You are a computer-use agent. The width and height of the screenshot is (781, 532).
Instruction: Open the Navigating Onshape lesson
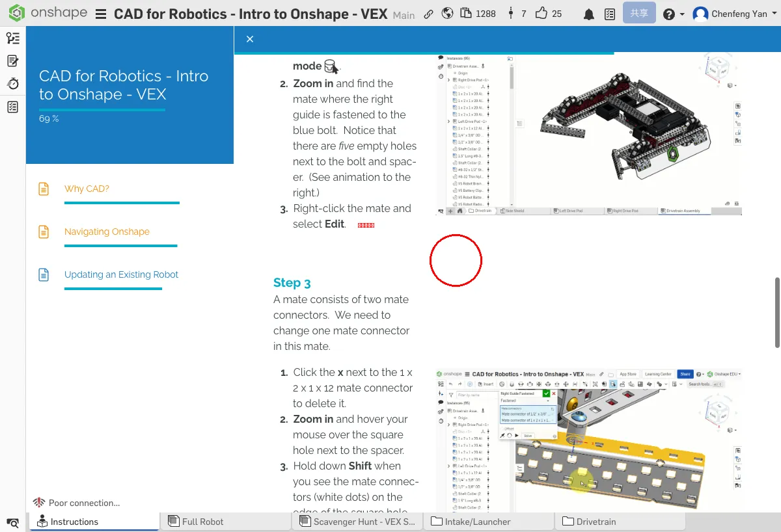click(107, 232)
